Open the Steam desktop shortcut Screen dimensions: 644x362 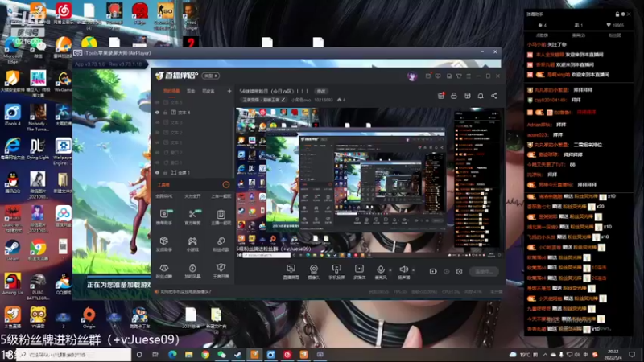(x=12, y=250)
